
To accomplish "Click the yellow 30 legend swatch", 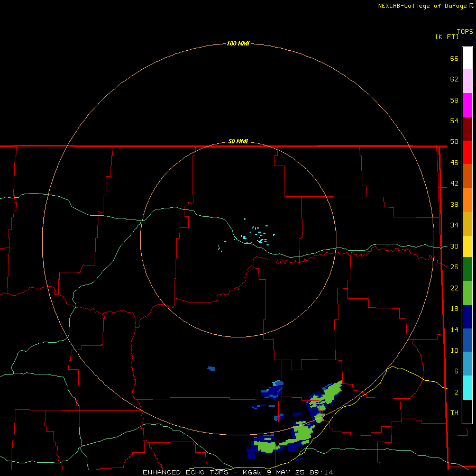I will (x=467, y=246).
